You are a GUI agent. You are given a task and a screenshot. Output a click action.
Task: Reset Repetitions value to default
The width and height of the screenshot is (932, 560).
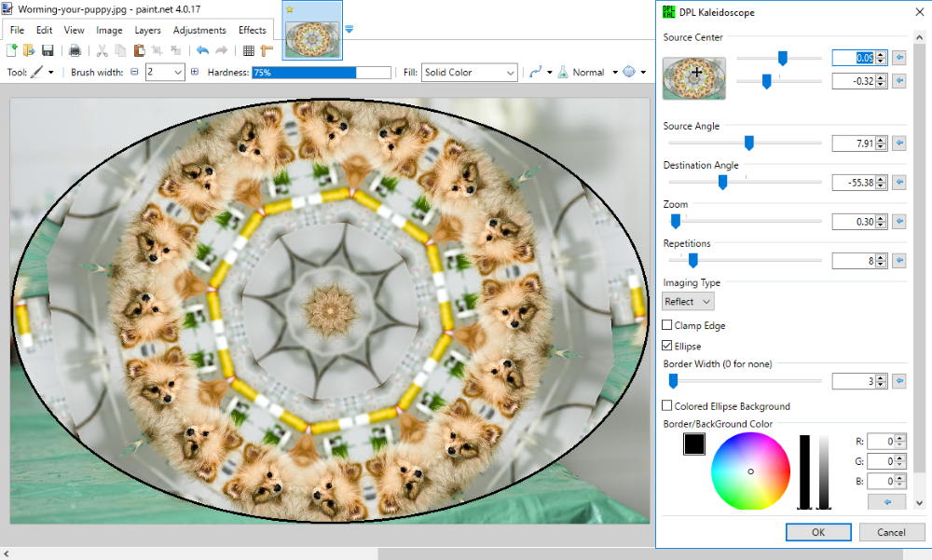pos(899,260)
